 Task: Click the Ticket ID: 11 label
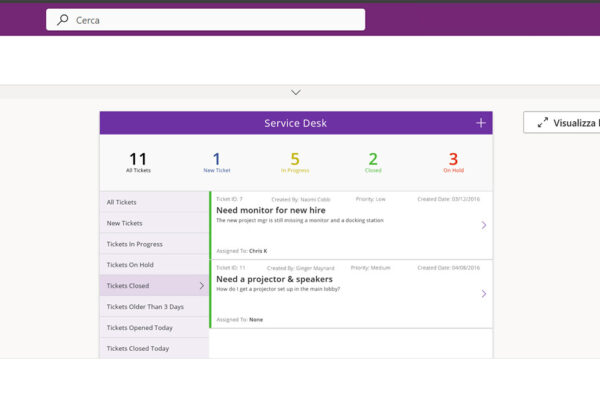pos(231,268)
